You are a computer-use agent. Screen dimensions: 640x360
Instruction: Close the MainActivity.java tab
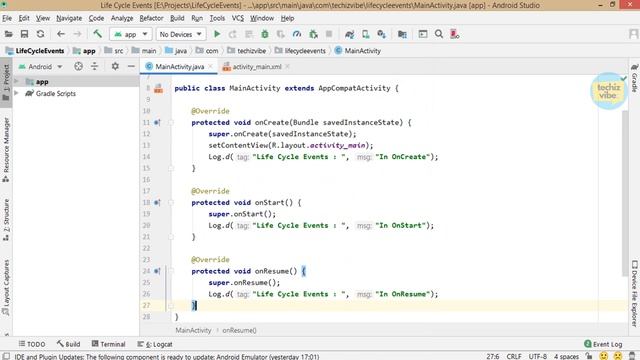point(211,66)
